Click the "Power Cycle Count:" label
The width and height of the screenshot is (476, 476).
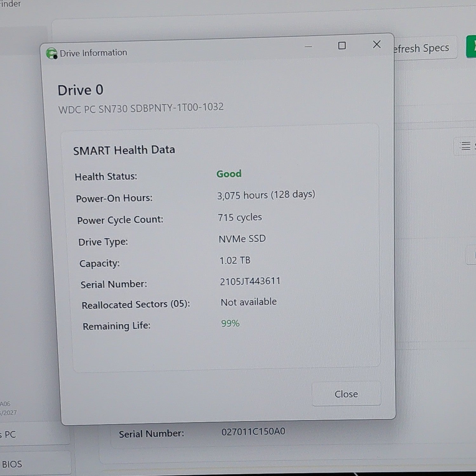(120, 220)
